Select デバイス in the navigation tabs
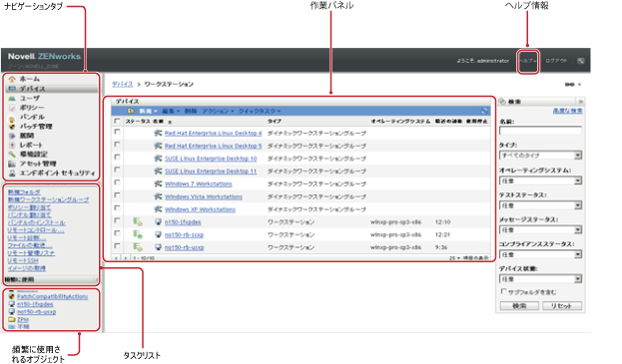Screen dimensions: 622x364 coord(52,89)
